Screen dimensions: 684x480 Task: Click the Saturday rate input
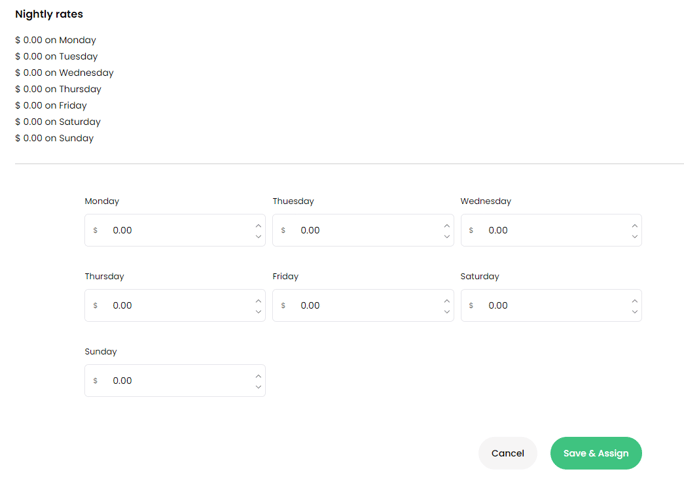551,305
